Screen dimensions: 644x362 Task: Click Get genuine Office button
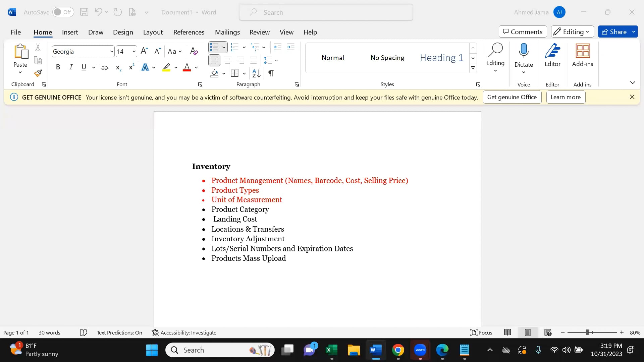(512, 97)
